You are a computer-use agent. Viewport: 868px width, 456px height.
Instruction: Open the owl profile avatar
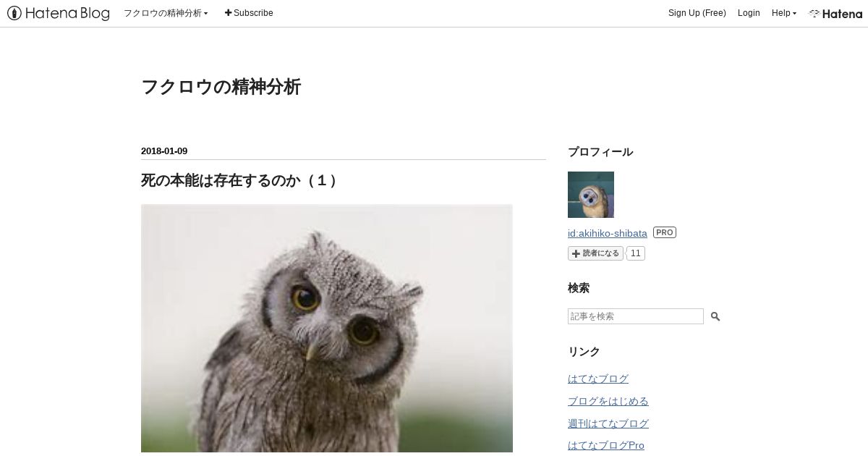(x=591, y=195)
